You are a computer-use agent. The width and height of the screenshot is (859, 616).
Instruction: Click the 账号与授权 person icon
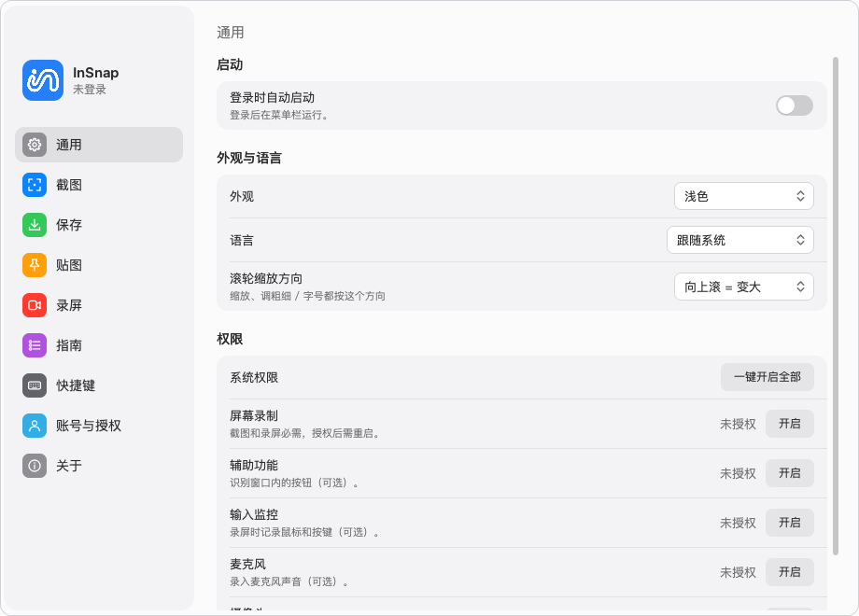tap(35, 426)
